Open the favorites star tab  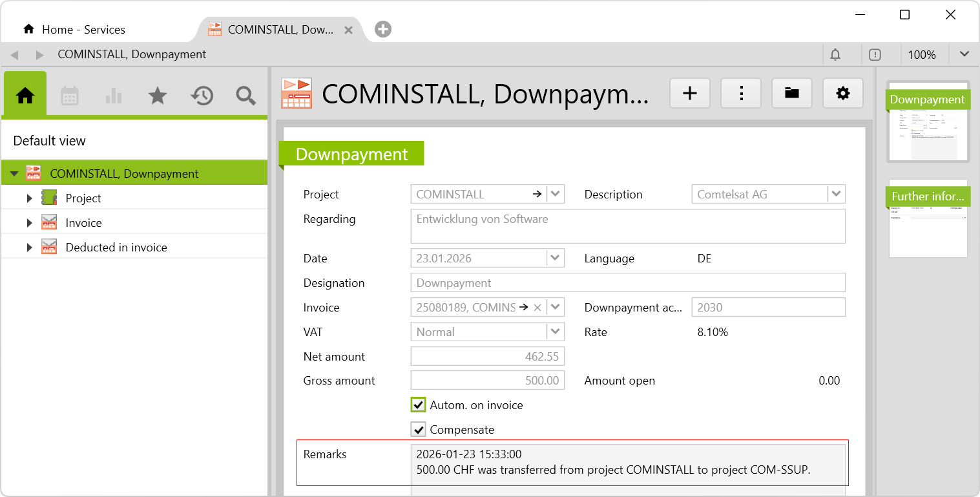pos(158,96)
